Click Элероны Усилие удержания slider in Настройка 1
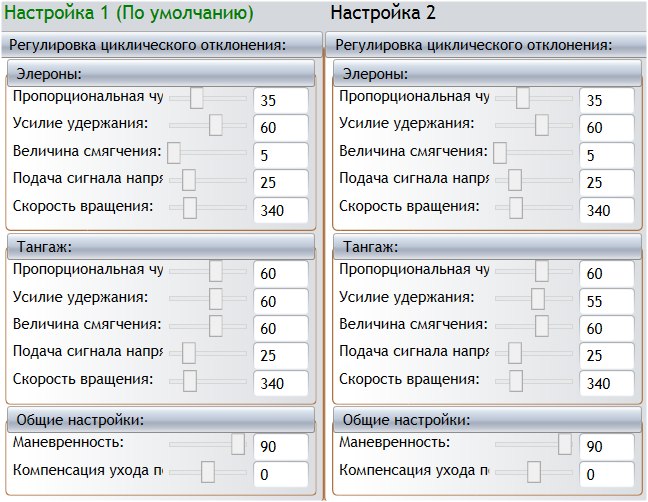This screenshot has width=648, height=502. click(215, 125)
